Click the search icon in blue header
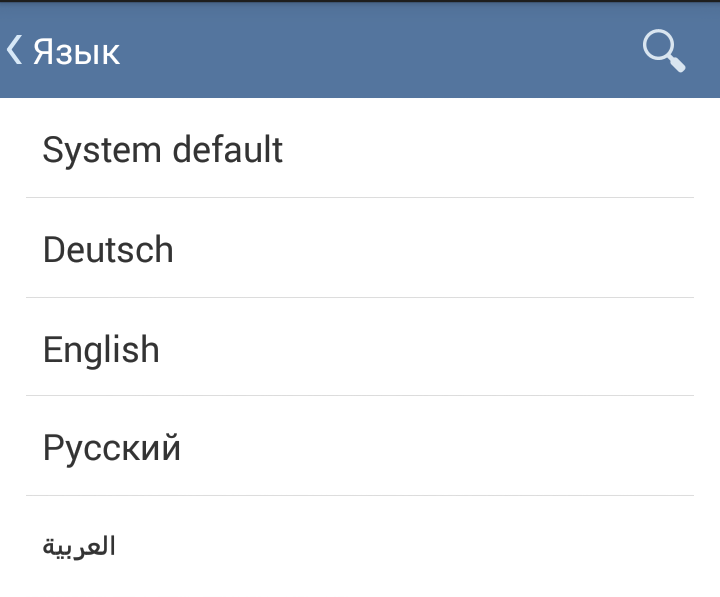Screen dimensions: 720x597 [663, 50]
